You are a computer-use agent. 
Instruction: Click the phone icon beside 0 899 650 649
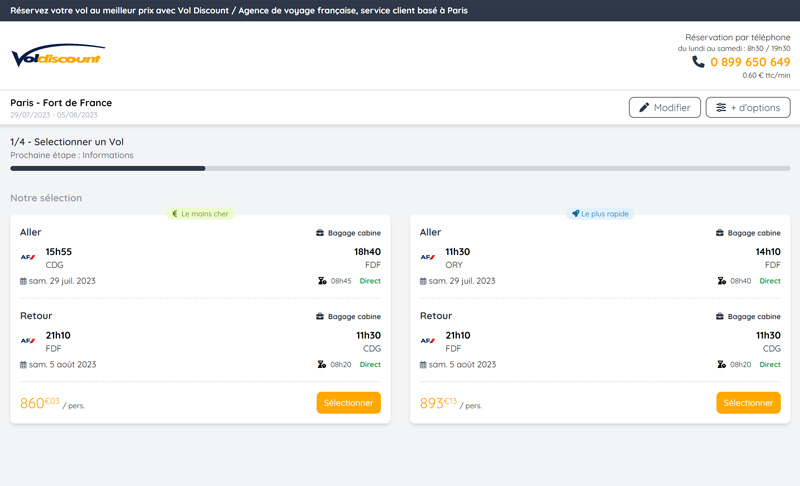point(698,62)
